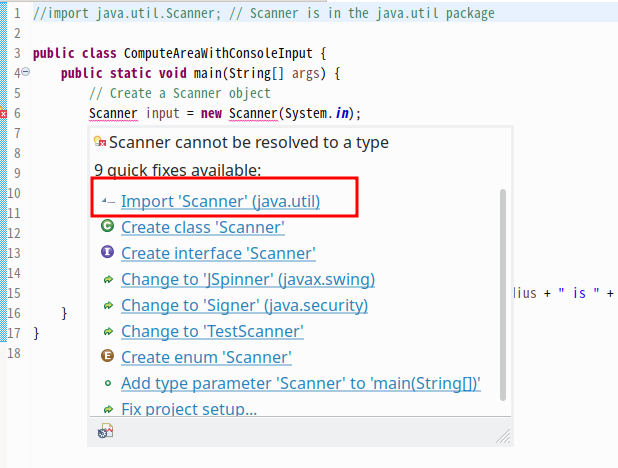Click change arrow icon beside JSpinner fix
618x468 pixels.
tap(107, 279)
